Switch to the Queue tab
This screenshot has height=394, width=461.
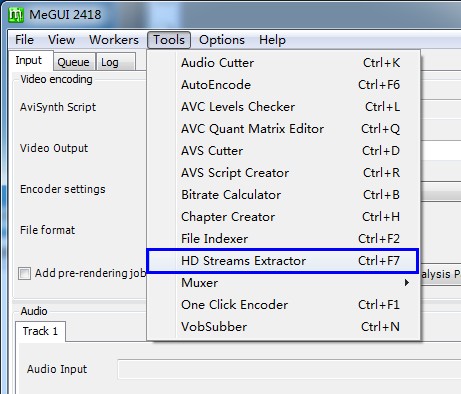(73, 62)
